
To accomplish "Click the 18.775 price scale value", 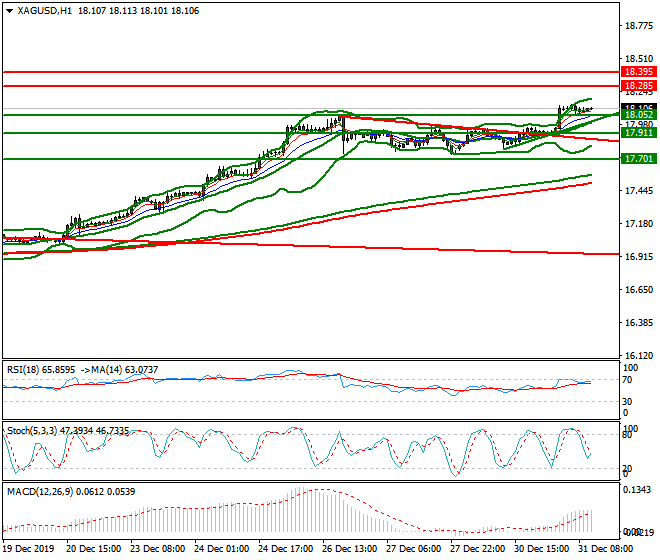I will tap(639, 26).
